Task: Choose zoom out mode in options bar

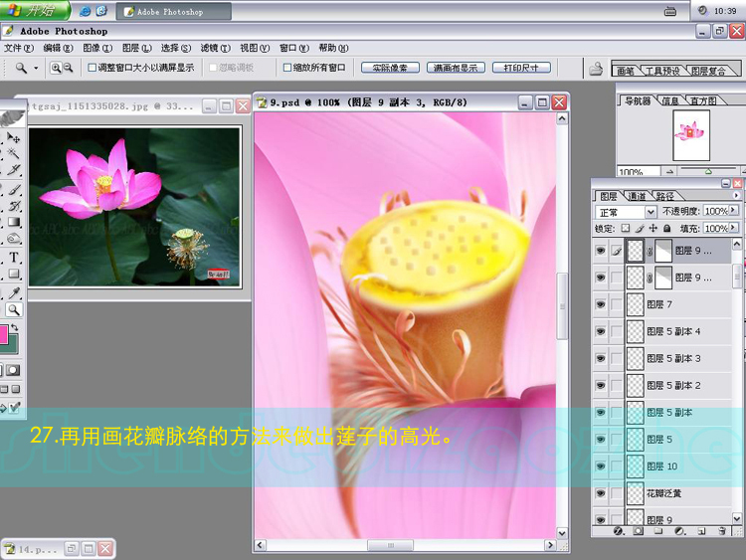Action: [x=68, y=68]
